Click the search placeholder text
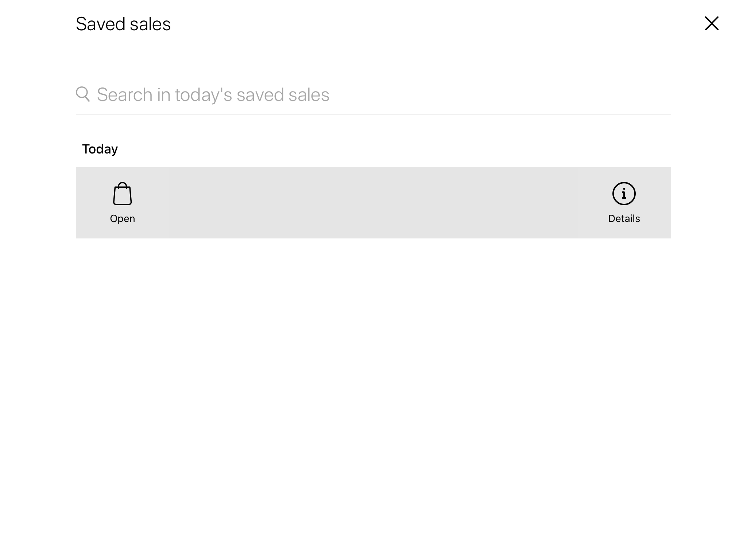Viewport: 747px width, 560px height. click(213, 95)
